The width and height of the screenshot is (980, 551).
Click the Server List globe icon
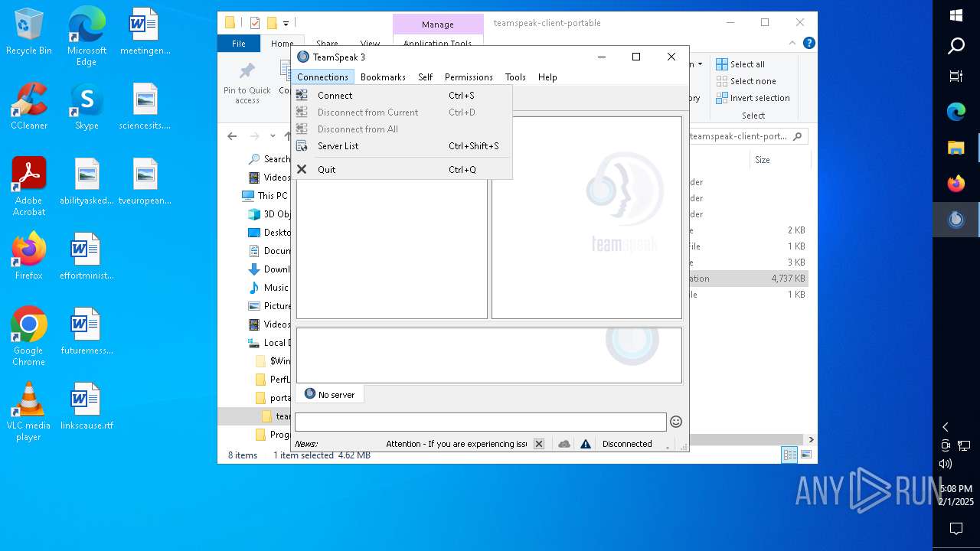[302, 146]
